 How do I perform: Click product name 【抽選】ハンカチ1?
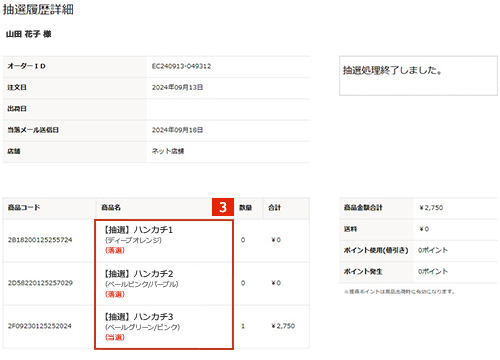coord(138,230)
